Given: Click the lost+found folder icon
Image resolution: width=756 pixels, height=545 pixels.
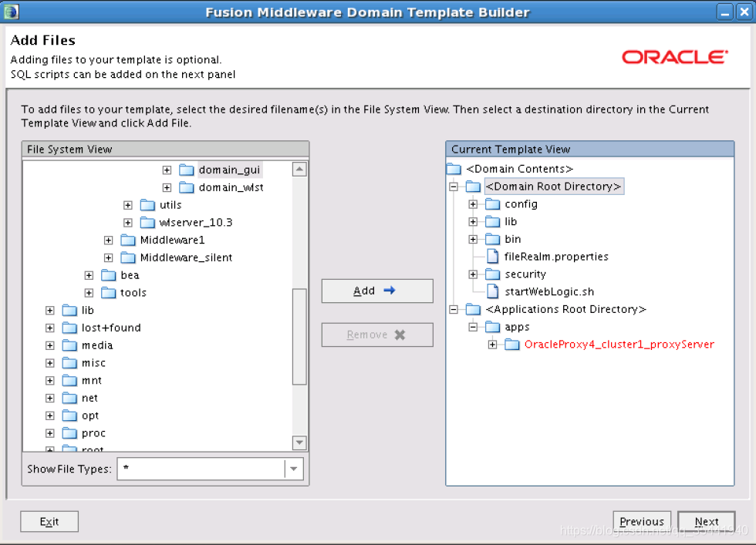Looking at the screenshot, I should coord(70,328).
